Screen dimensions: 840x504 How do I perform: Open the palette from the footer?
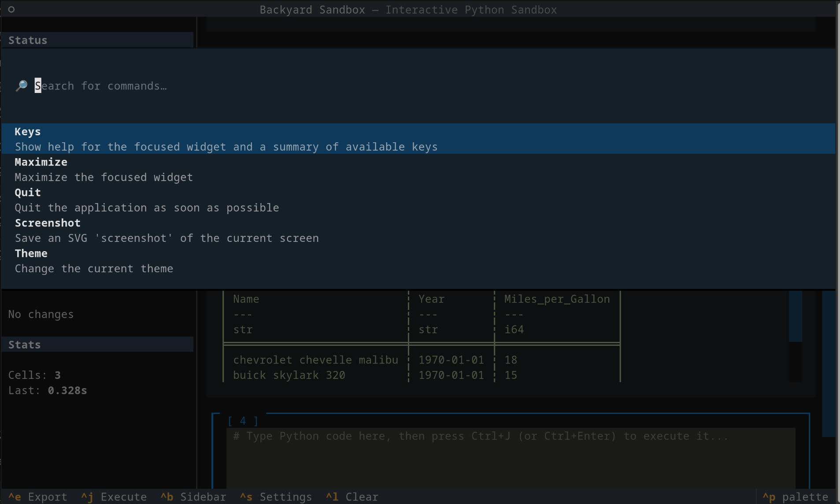(x=795, y=497)
